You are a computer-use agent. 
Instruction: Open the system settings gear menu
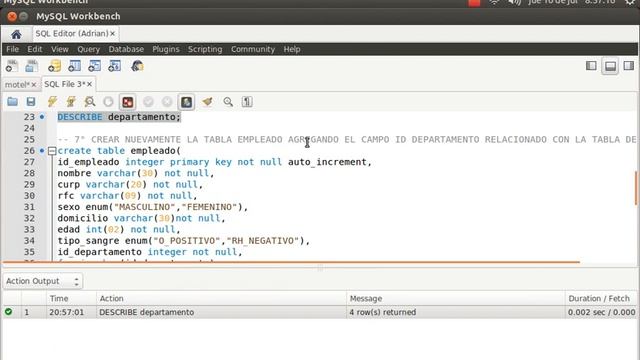pyautogui.click(x=631, y=2)
